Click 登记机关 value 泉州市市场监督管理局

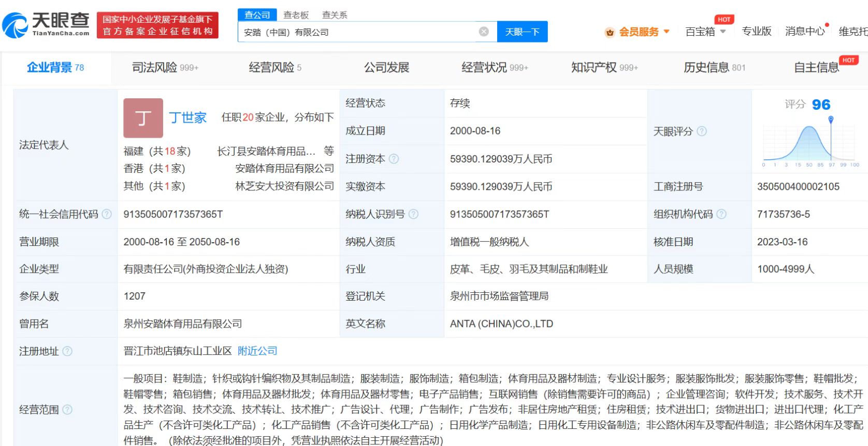tap(499, 296)
